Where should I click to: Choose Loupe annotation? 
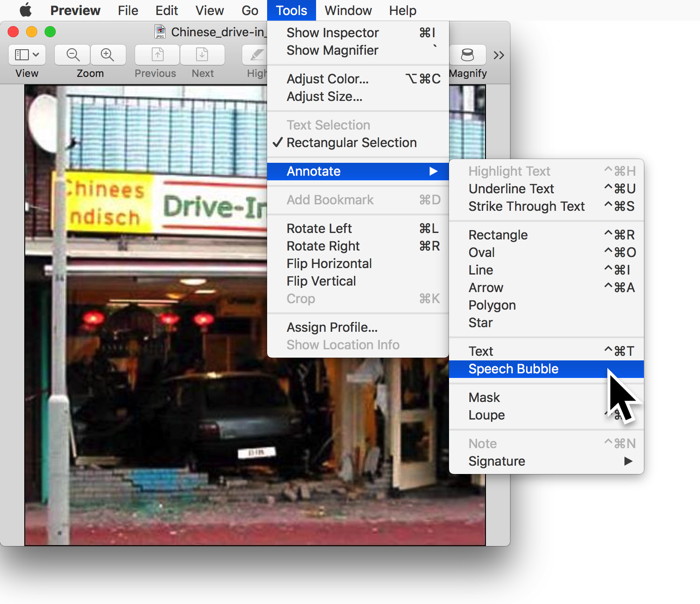point(546,415)
